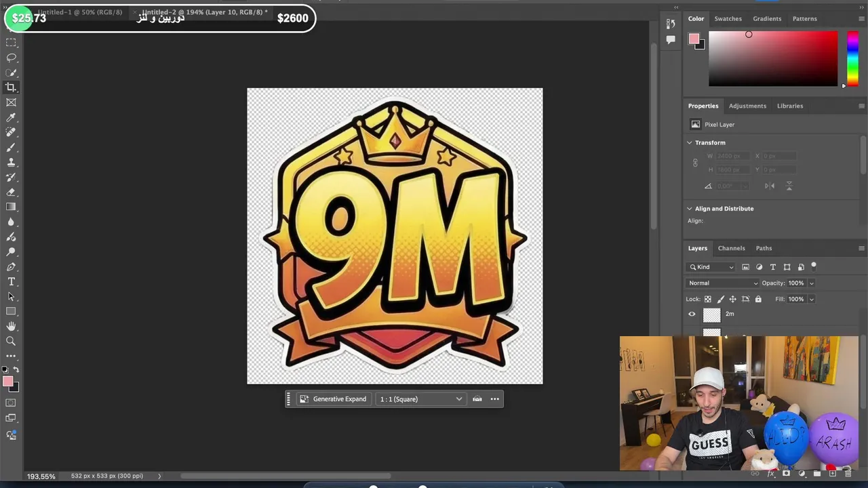Switch to the Paths tab
Screen dimensions: 868x488
click(764, 248)
